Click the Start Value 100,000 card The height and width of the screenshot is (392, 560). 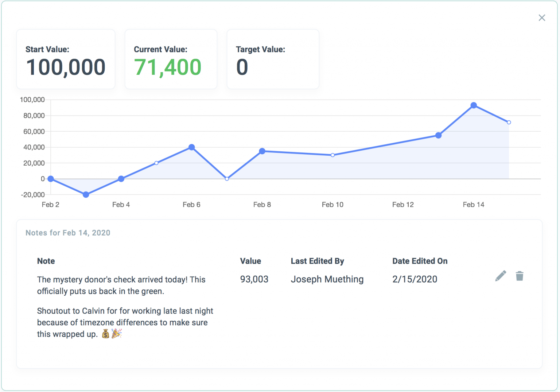pos(66,59)
